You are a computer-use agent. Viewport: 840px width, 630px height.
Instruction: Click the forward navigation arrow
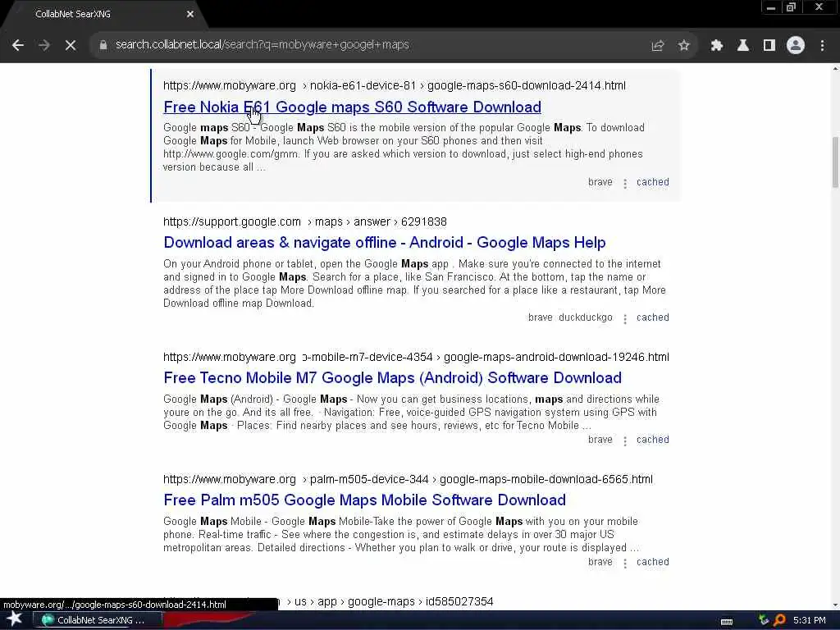coord(44,45)
